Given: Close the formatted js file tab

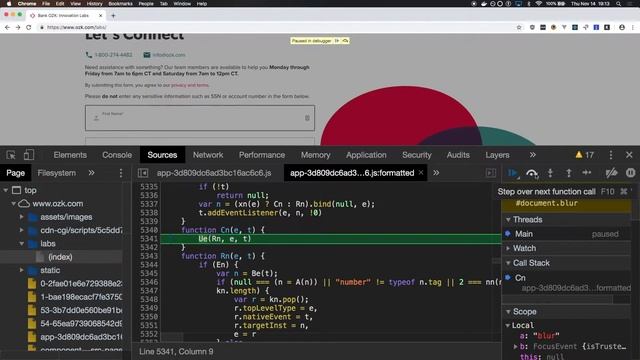Looking at the screenshot, I should click(x=421, y=173).
